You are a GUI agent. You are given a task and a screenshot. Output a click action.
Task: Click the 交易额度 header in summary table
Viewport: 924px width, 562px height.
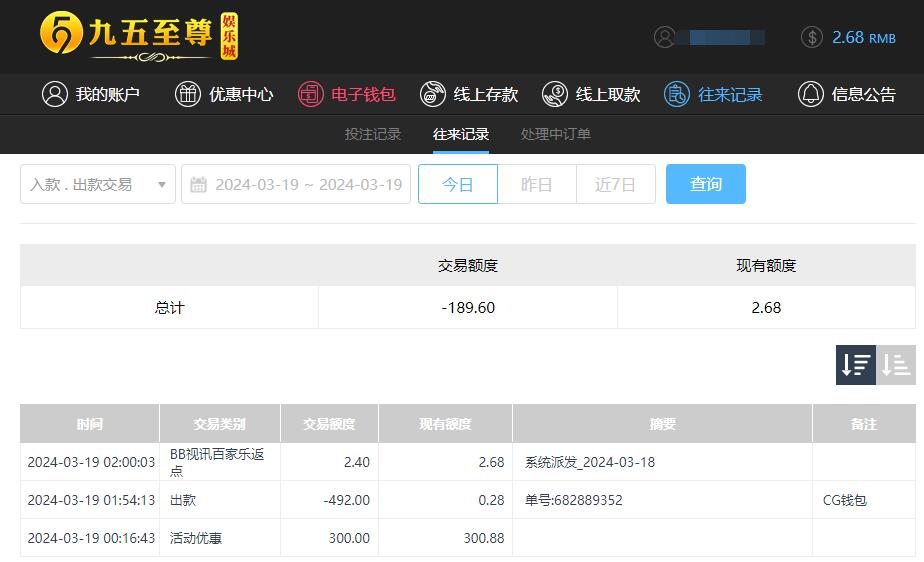click(468, 266)
